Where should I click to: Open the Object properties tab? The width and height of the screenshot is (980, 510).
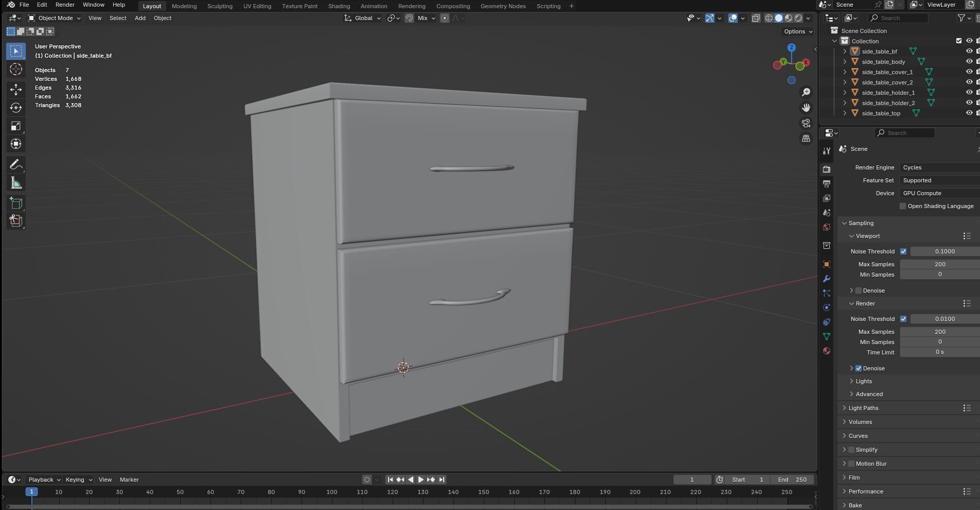coord(827,264)
